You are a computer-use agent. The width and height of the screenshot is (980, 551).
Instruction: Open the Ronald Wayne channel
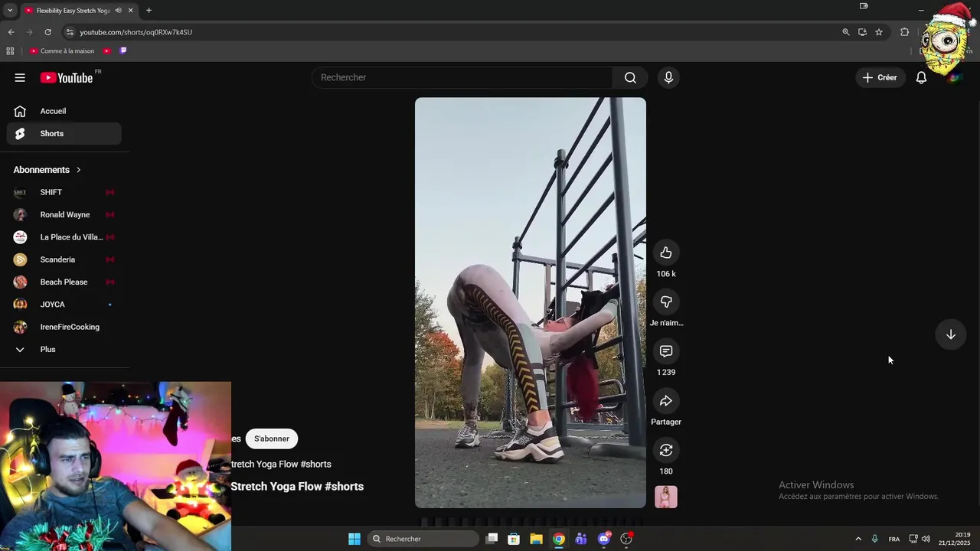(x=64, y=214)
